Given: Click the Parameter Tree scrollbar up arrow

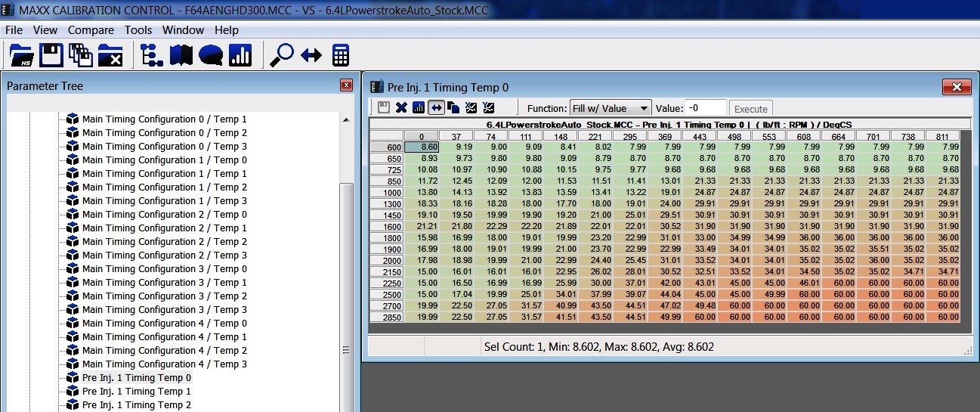Looking at the screenshot, I should tap(346, 119).
